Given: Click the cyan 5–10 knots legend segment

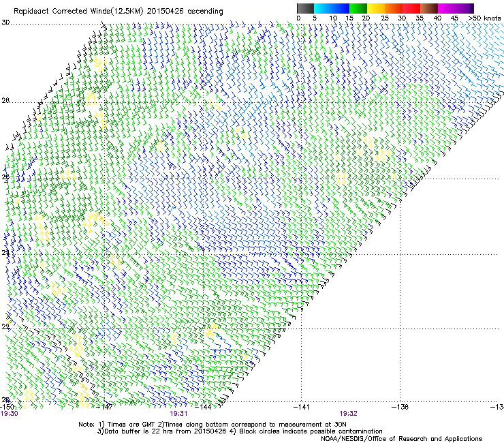Looking at the screenshot, I should 323,8.
